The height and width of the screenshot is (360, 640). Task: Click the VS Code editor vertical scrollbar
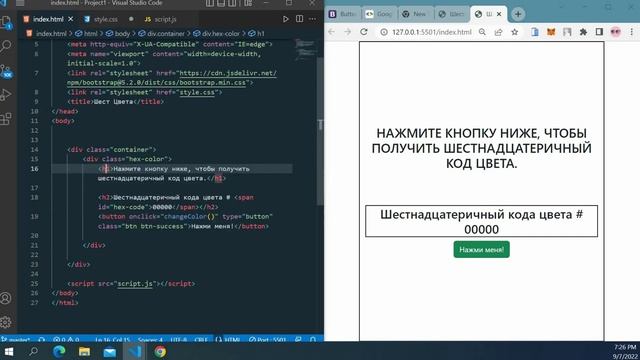(x=320, y=131)
